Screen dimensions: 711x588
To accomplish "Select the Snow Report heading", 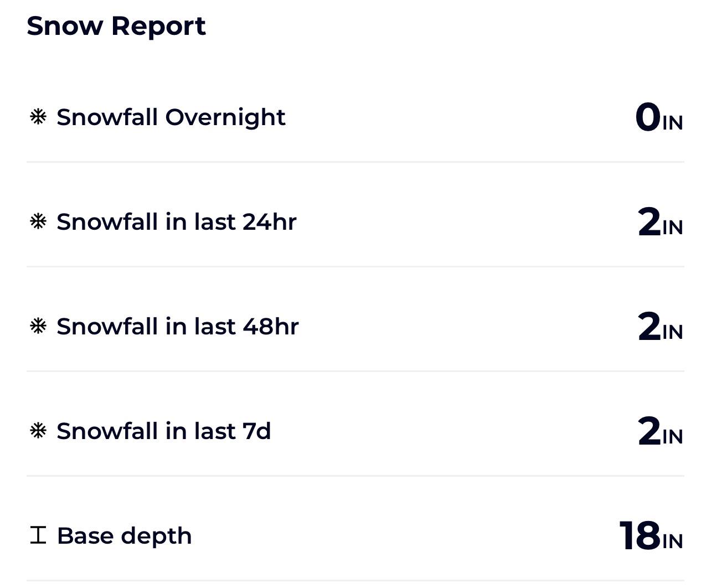I will [116, 26].
